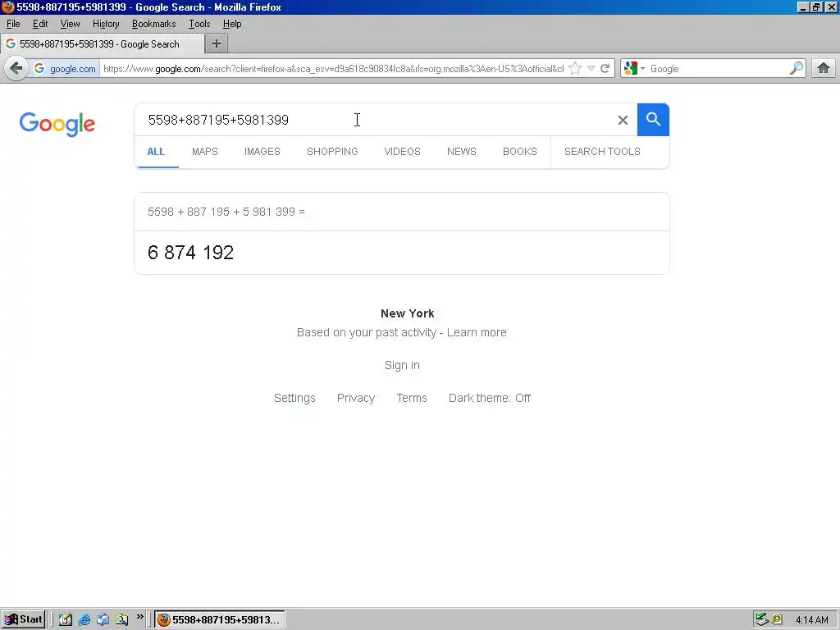This screenshot has height=630, width=840.
Task: Select the calculator result 6 874 192
Action: (190, 253)
